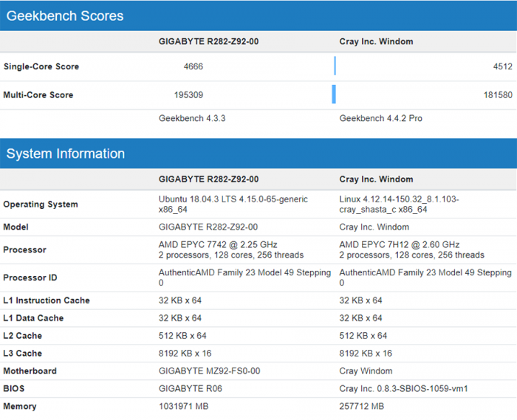Select the 195309 multi-core score value

click(188, 94)
